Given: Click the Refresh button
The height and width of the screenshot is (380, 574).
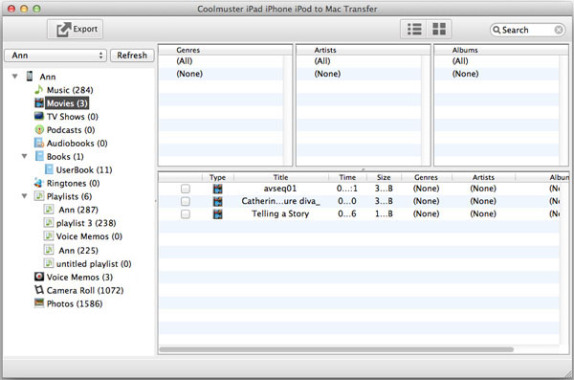Looking at the screenshot, I should point(132,55).
